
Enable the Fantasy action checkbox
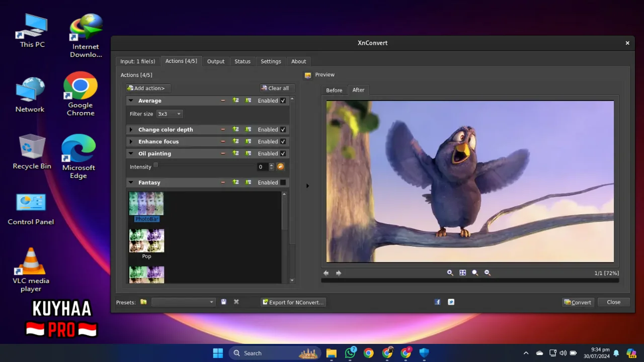tap(283, 183)
